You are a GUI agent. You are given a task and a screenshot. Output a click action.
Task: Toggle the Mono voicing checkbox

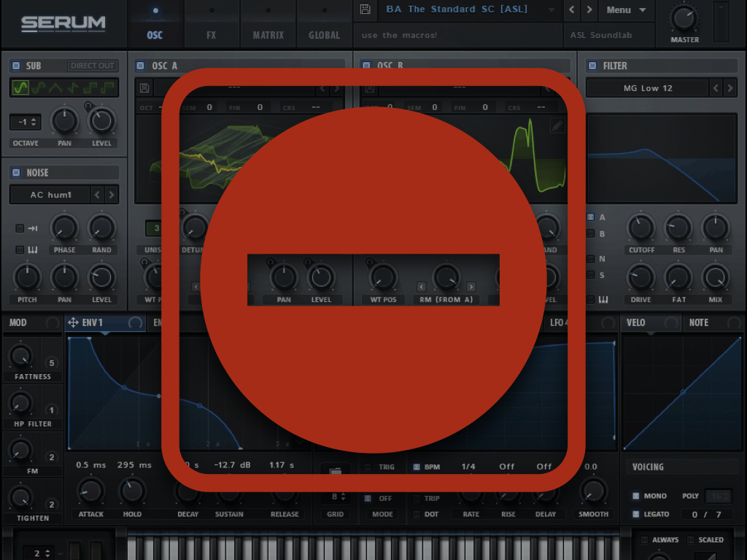click(x=635, y=496)
